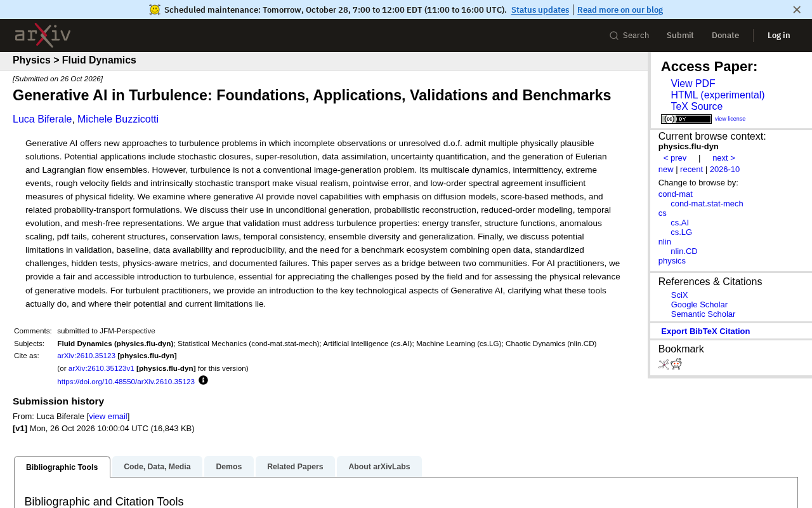Dismiss the maintenance banner with X
This screenshot has height=508, width=812.
(x=797, y=10)
